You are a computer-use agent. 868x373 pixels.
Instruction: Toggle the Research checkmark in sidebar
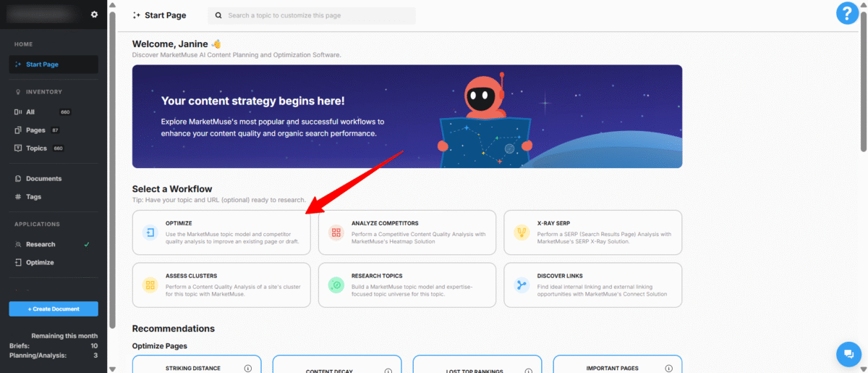tap(87, 245)
